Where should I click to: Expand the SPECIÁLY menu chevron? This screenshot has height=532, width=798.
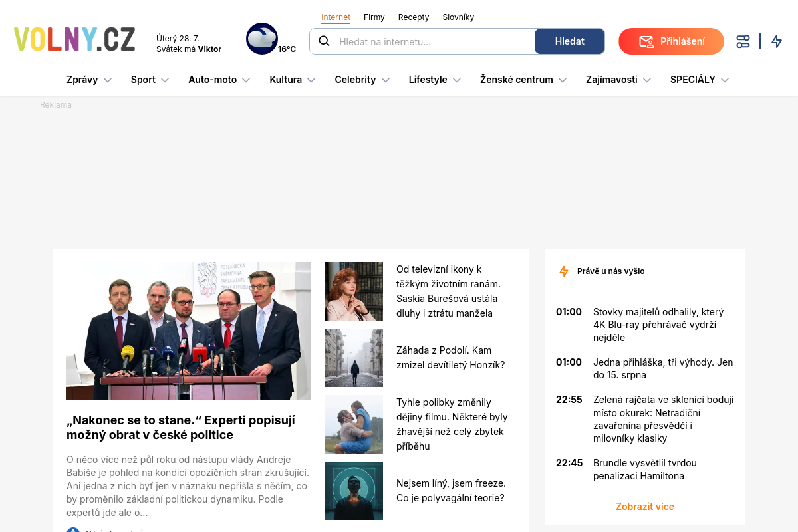tap(725, 80)
